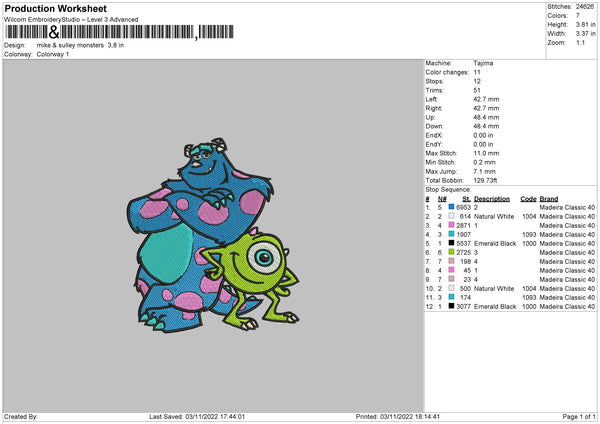Screen dimensions: 600x424
Task: Click the pink swatch beside stitch count 45
Action: pyautogui.click(x=451, y=270)
